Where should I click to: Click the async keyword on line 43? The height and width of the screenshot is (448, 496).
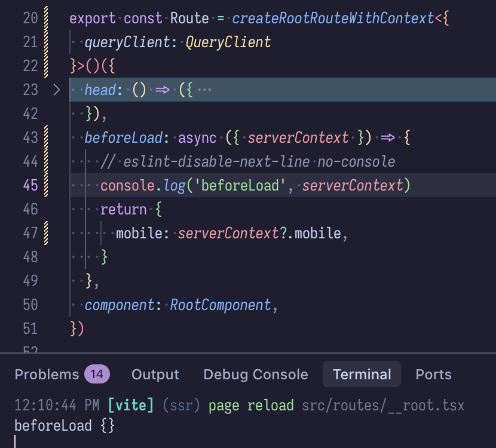197,138
